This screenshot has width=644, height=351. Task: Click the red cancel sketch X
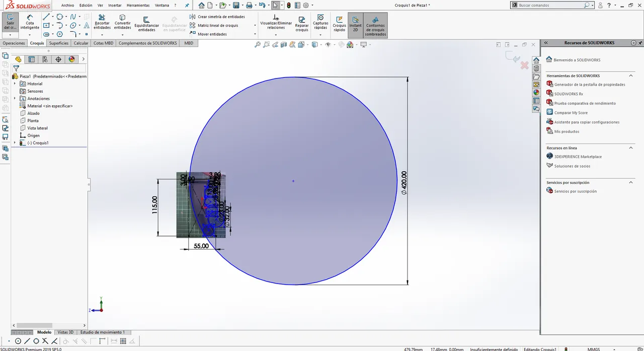[x=524, y=65]
